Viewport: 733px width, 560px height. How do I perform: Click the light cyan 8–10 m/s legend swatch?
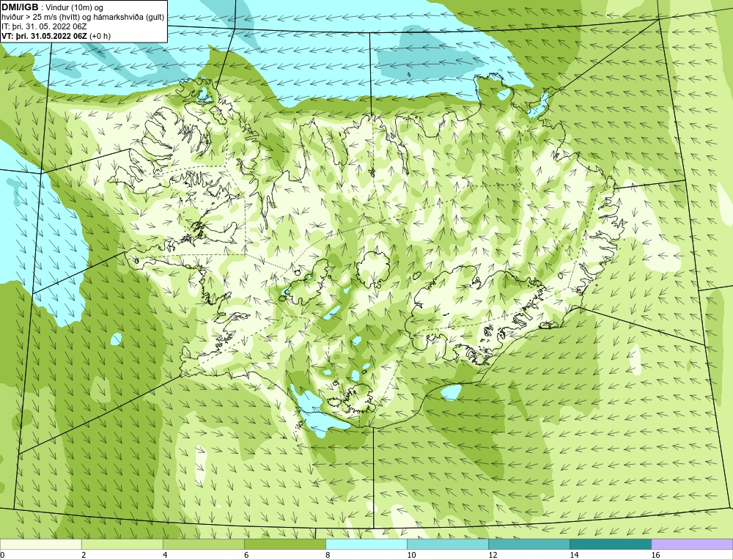point(366,544)
